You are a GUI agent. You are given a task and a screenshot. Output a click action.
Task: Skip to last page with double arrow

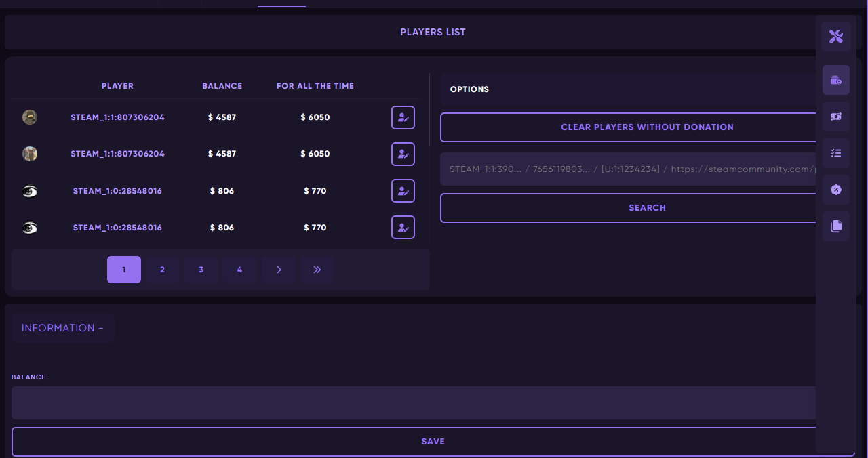tap(317, 270)
